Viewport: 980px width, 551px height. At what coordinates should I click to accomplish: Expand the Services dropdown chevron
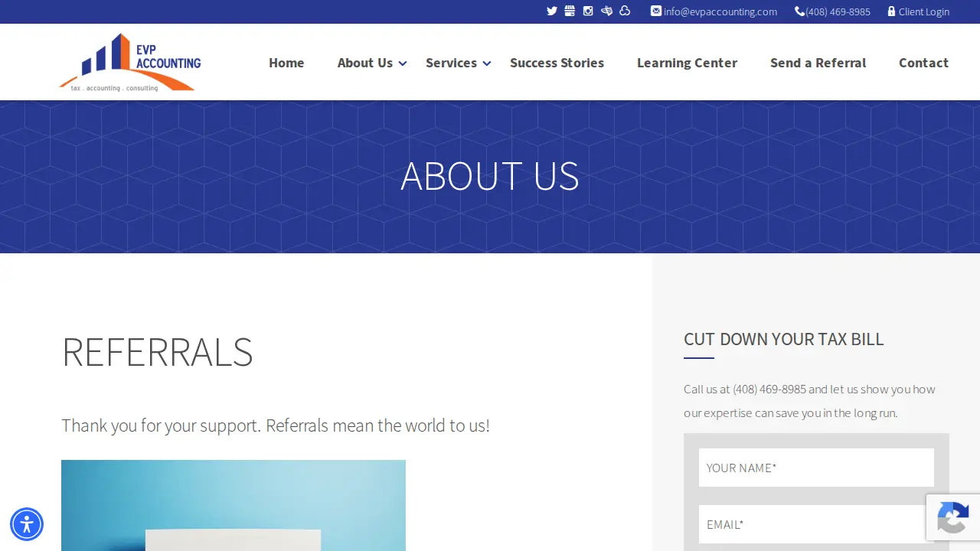tap(487, 64)
